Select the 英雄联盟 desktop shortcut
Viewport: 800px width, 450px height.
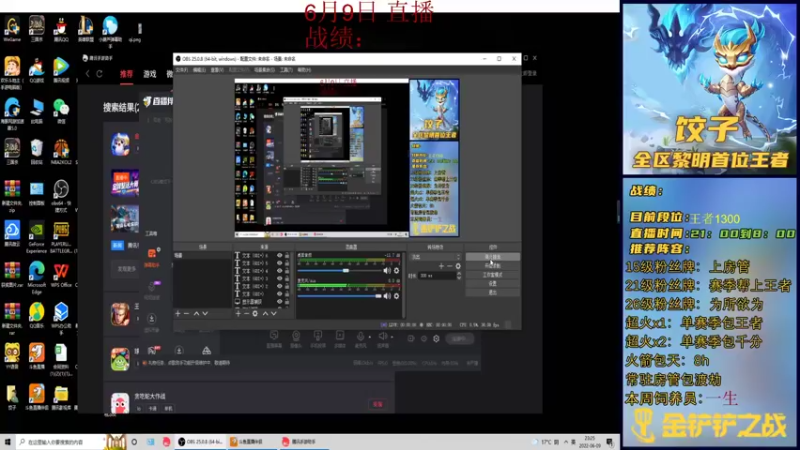click(85, 28)
